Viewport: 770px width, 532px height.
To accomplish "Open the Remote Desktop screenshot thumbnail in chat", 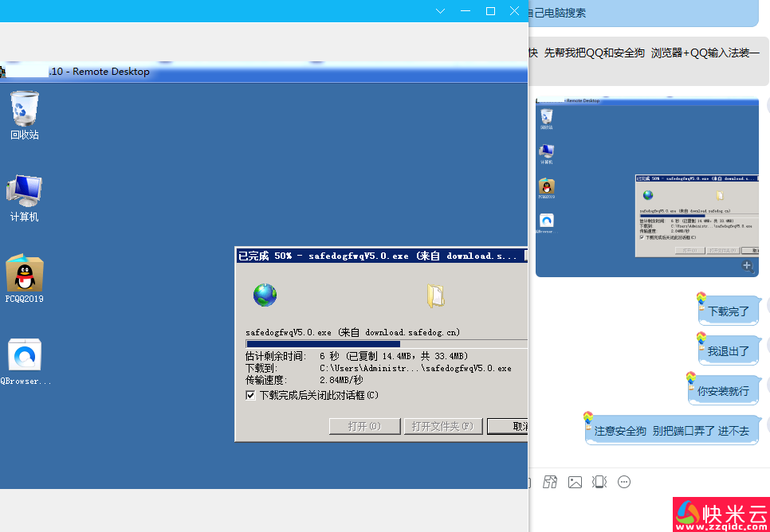I will [x=647, y=186].
